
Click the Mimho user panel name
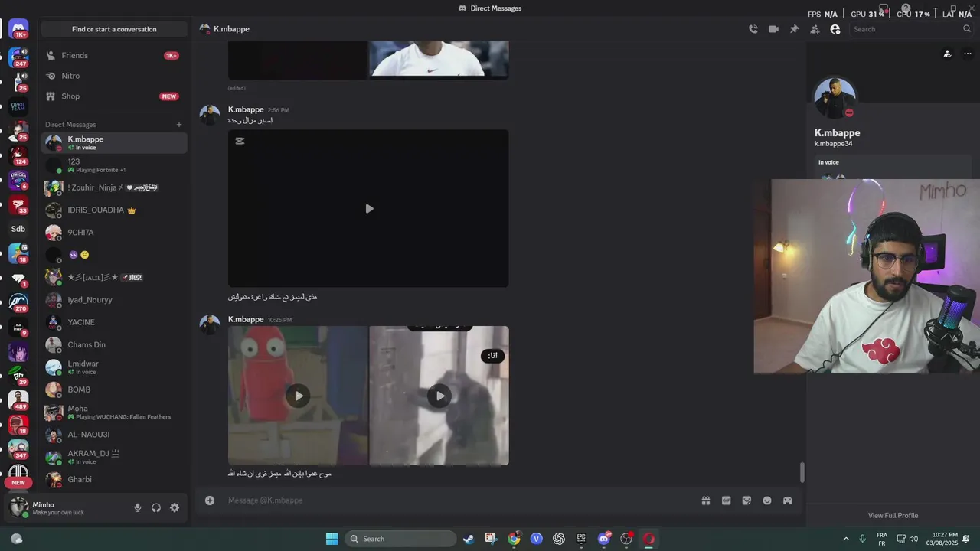click(44, 504)
